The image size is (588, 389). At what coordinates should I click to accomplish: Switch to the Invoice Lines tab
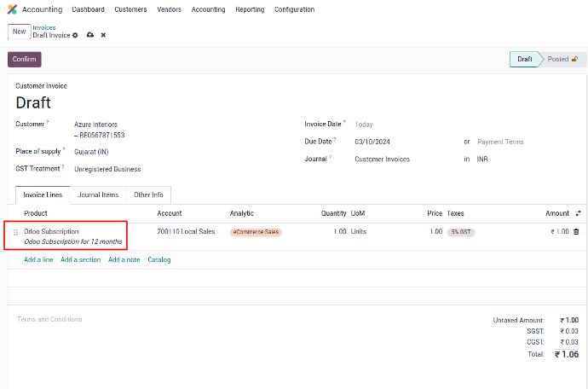[x=43, y=194]
